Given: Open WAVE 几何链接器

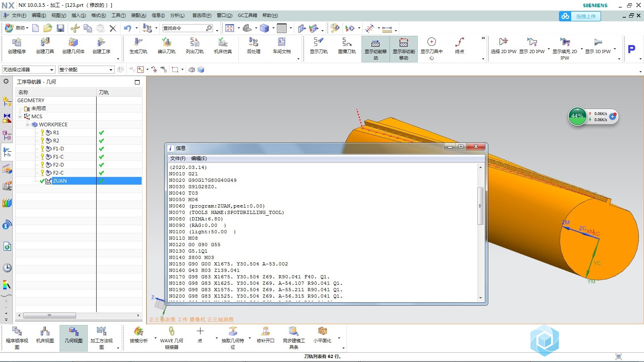Looking at the screenshot, I should 171,337.
